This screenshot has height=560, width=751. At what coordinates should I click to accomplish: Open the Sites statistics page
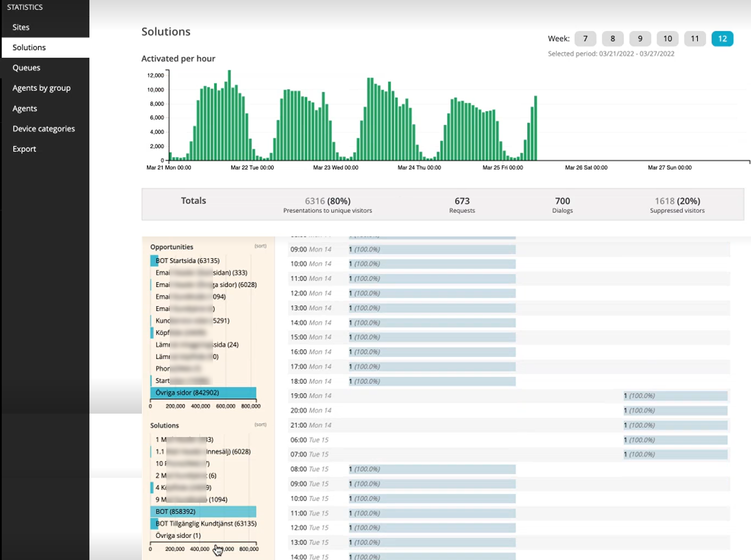tap(21, 27)
